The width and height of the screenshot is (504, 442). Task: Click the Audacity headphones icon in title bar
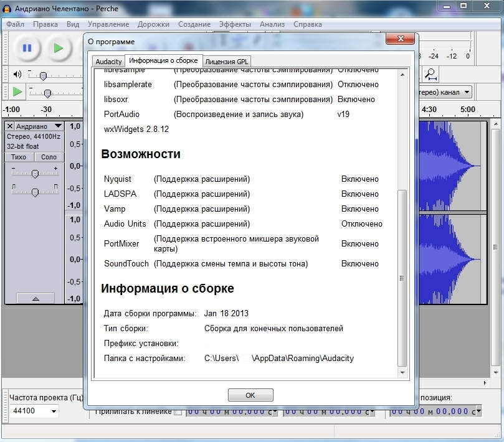[x=7, y=9]
